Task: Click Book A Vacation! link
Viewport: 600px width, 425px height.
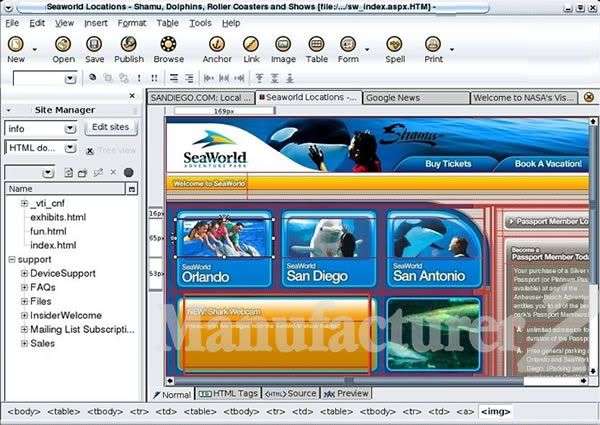Action: click(x=548, y=164)
